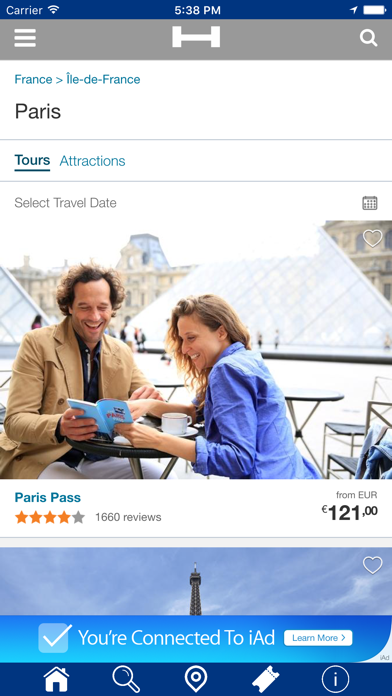Screen dimensions: 392x696
Task: Switch to the Attractions tab
Action: pyautogui.click(x=92, y=161)
